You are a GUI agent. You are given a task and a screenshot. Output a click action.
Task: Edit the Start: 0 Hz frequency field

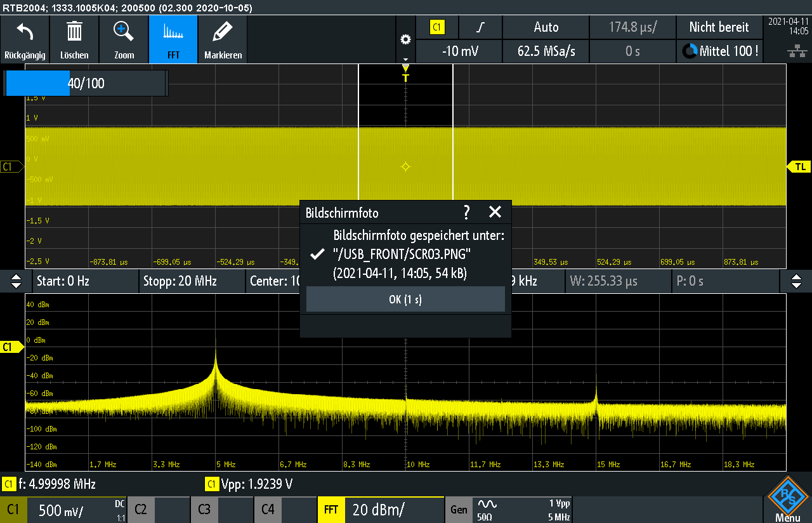click(85, 281)
